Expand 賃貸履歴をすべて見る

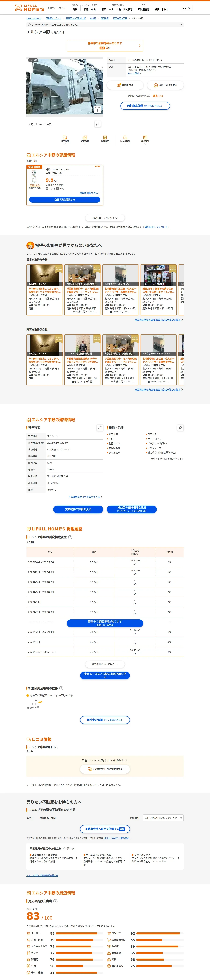tap(105, 664)
